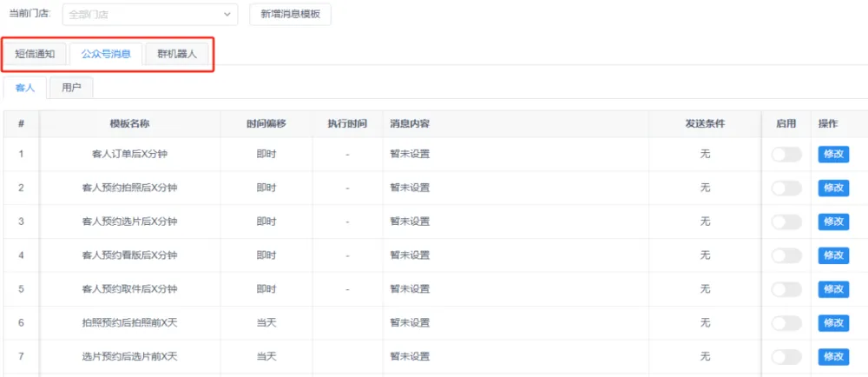Select the 客人预约看版后X分钟 row name

pyautogui.click(x=129, y=255)
